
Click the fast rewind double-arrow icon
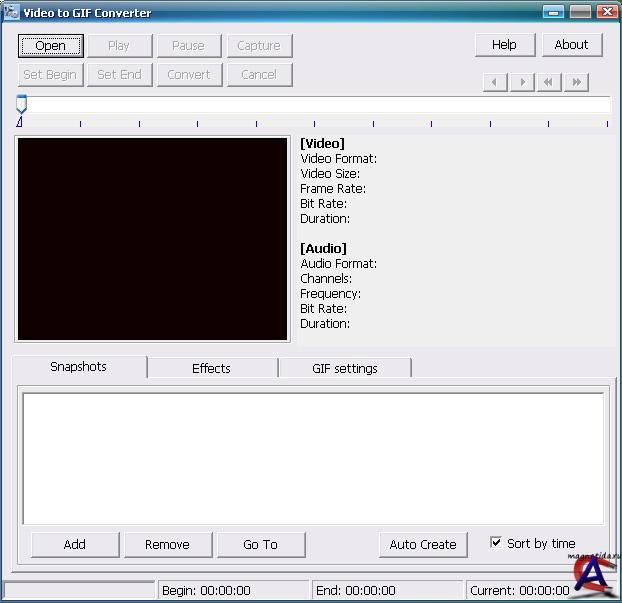tap(549, 82)
